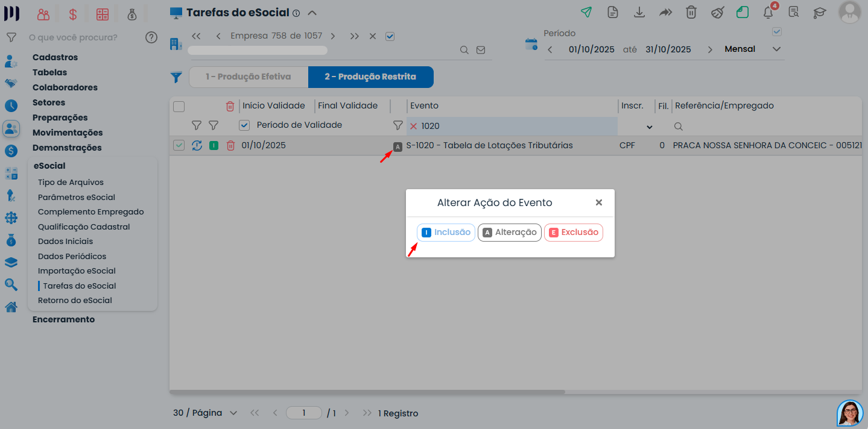Expand the 30 / Página page-size dropdown

pos(205,413)
